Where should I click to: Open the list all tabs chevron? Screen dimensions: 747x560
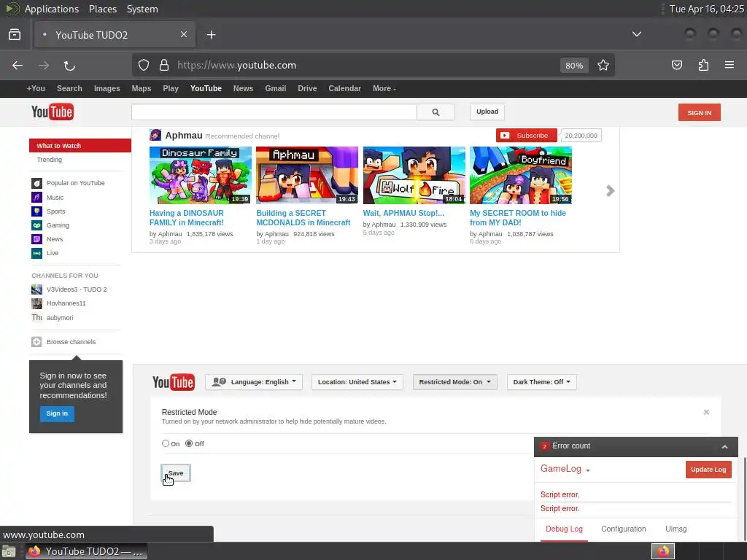pyautogui.click(x=636, y=34)
